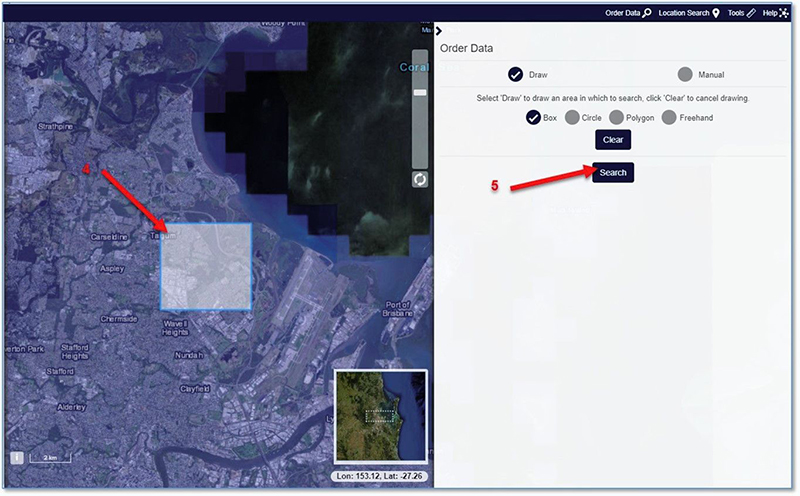Image resolution: width=800 pixels, height=496 pixels.
Task: Click the Tools ruler icon
Action: tap(750, 13)
